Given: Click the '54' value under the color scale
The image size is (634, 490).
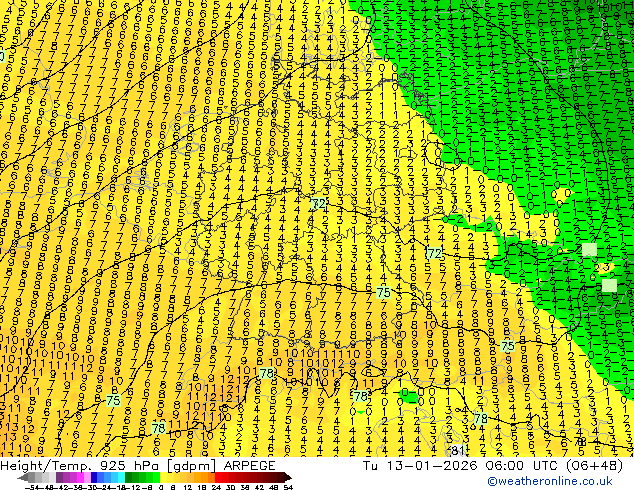Looking at the screenshot, I should pyautogui.click(x=287, y=487).
